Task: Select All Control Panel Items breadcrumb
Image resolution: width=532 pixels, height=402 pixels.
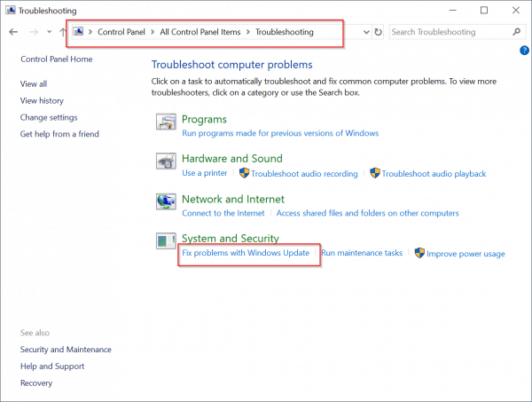Action: pyautogui.click(x=199, y=32)
